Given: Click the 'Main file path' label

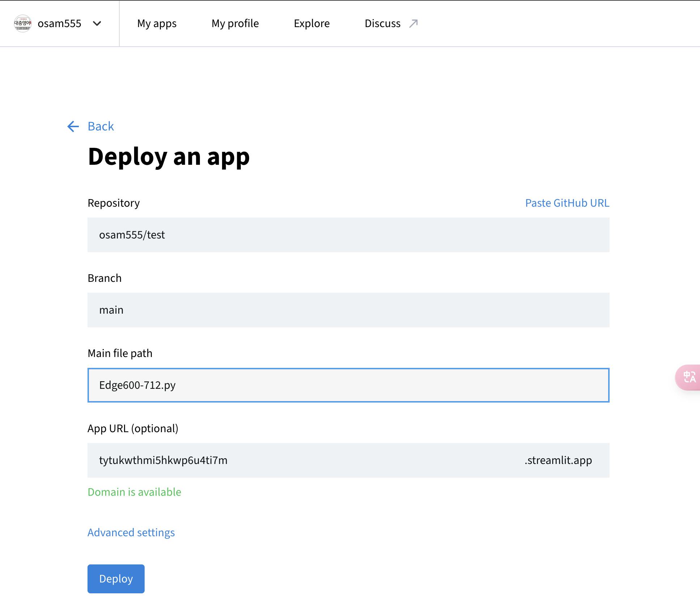Looking at the screenshot, I should (120, 353).
